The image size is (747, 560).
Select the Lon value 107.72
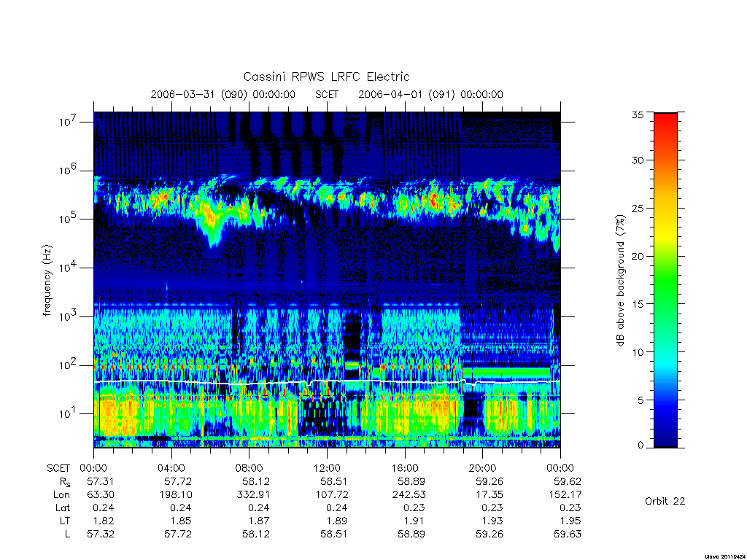(332, 495)
